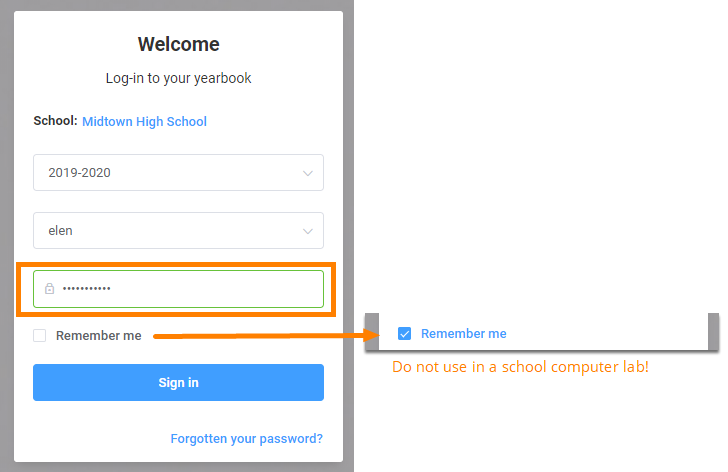Click the School: label
728x472 pixels.
pos(55,121)
